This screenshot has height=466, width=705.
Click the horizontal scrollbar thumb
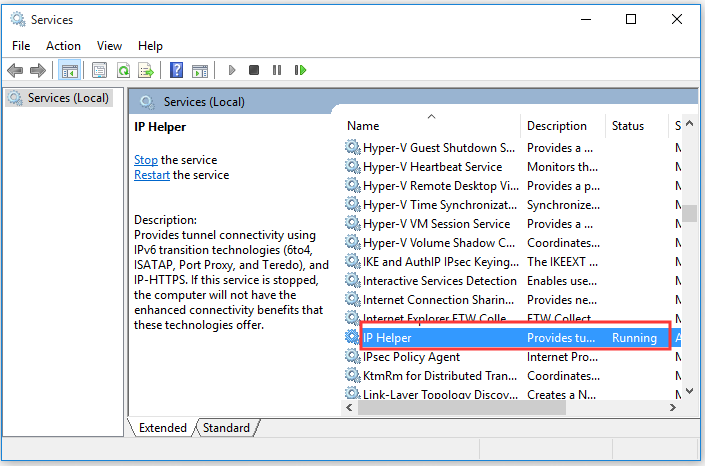tap(462, 408)
